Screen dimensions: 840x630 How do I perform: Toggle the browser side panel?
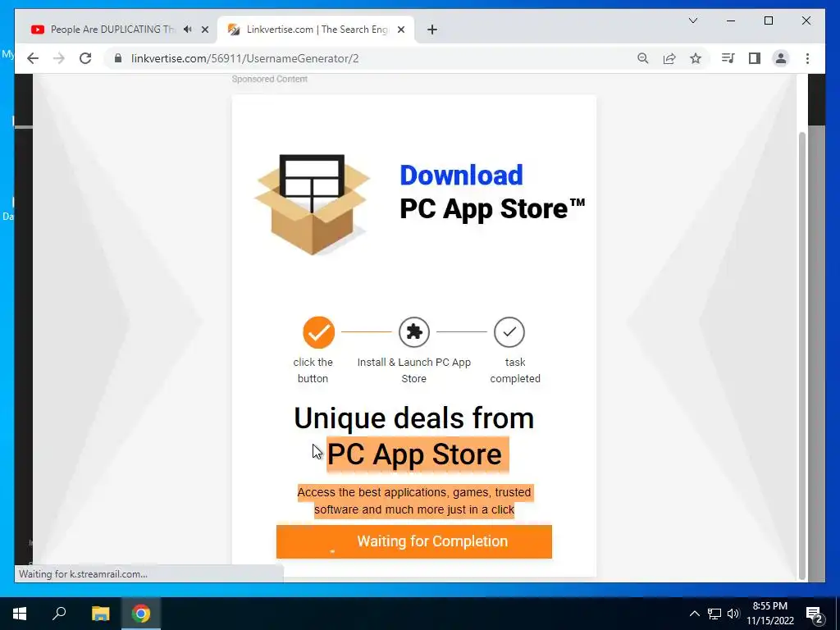tap(755, 58)
